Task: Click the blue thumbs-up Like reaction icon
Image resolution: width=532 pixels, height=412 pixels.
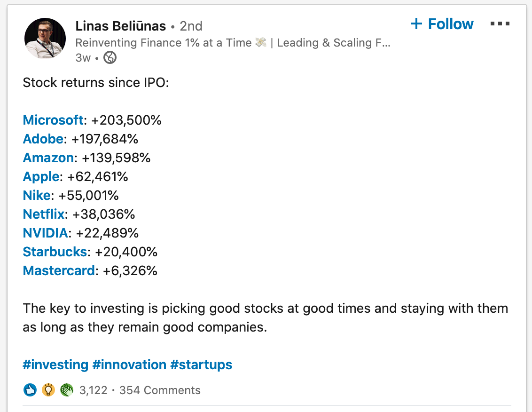Action: 30,390
